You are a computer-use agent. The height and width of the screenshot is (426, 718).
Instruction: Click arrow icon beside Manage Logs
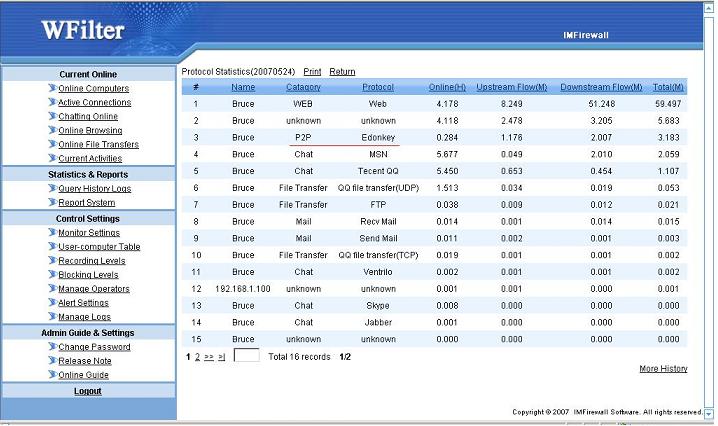(53, 317)
